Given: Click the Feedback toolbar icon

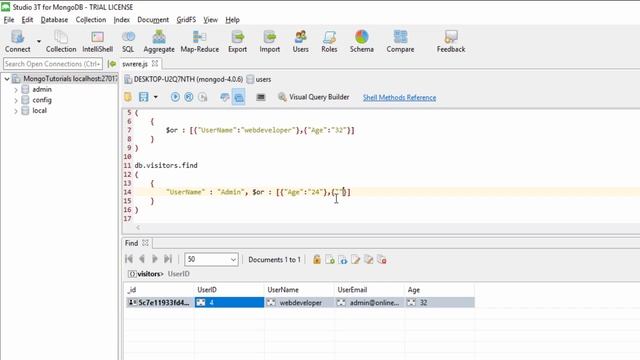Looking at the screenshot, I should pos(451,41).
